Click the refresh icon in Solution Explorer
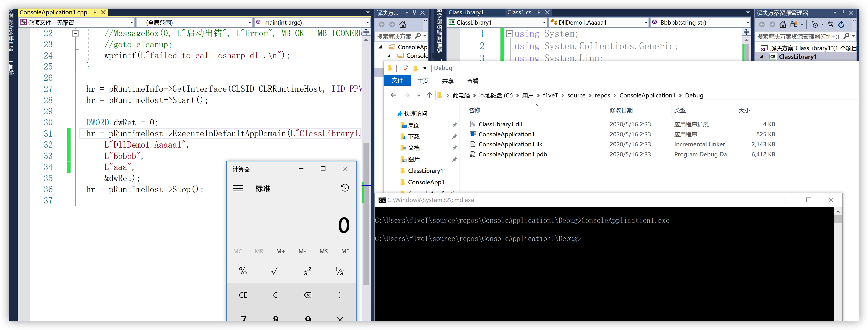 (x=841, y=24)
